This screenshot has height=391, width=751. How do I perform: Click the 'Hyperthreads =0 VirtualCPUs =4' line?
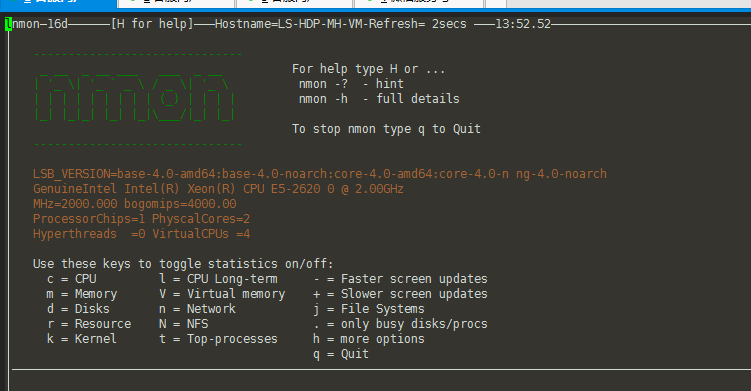click(x=141, y=234)
